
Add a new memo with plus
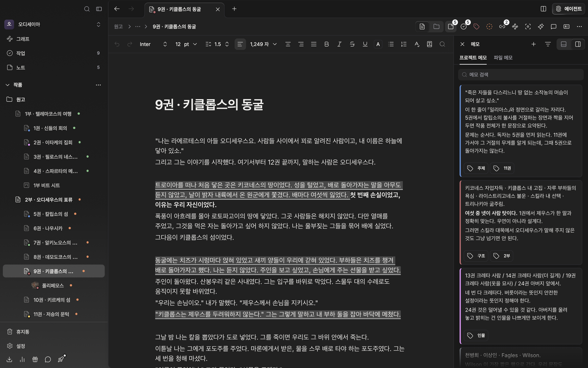pyautogui.click(x=533, y=44)
